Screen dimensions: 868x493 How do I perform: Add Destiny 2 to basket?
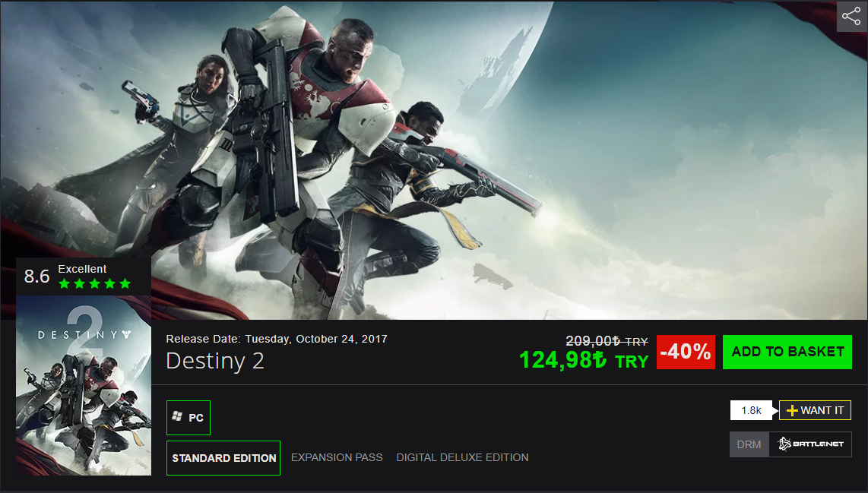point(787,352)
